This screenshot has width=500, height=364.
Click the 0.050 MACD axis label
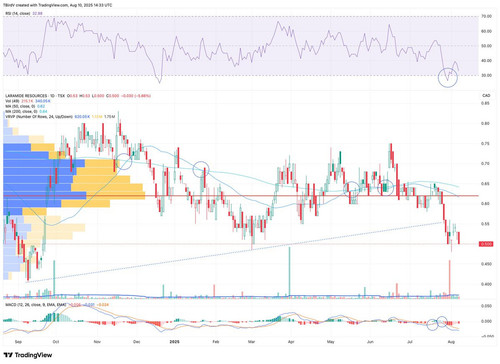coord(486,306)
